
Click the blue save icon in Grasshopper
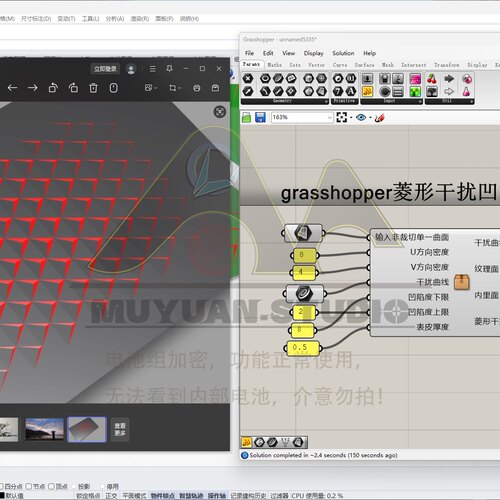point(260,117)
